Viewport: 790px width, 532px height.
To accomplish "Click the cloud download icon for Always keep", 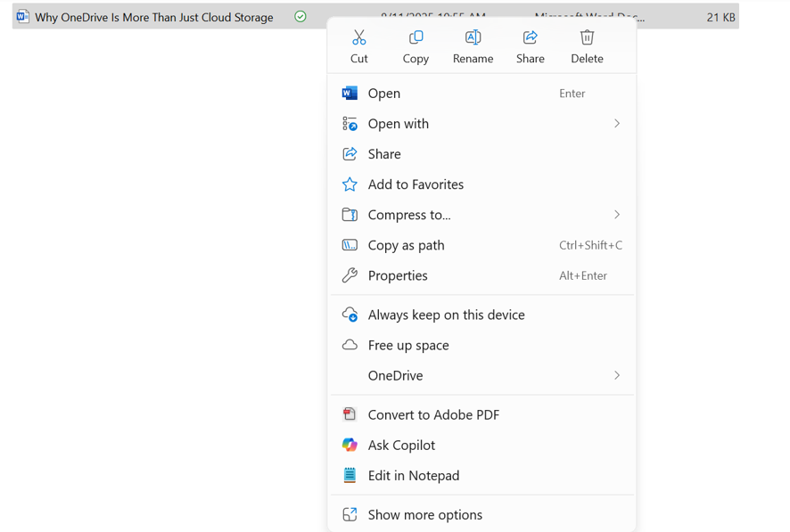I will pyautogui.click(x=350, y=315).
